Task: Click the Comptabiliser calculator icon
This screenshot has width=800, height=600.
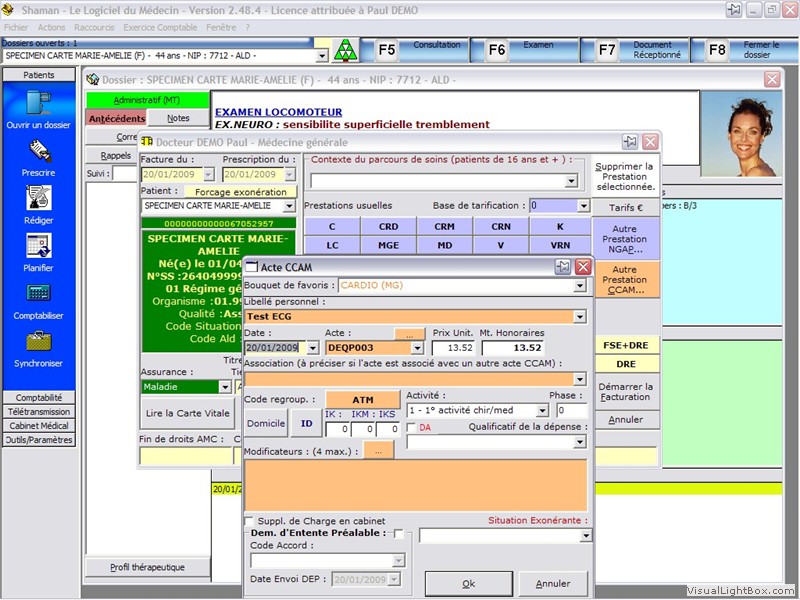Action: coord(39,294)
